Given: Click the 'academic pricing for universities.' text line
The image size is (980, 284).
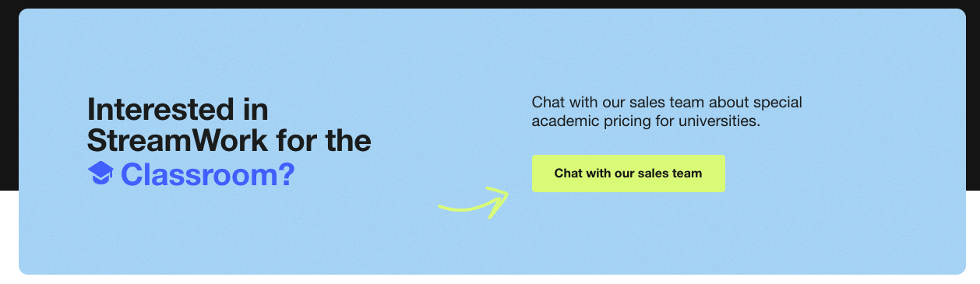Looking at the screenshot, I should (646, 122).
